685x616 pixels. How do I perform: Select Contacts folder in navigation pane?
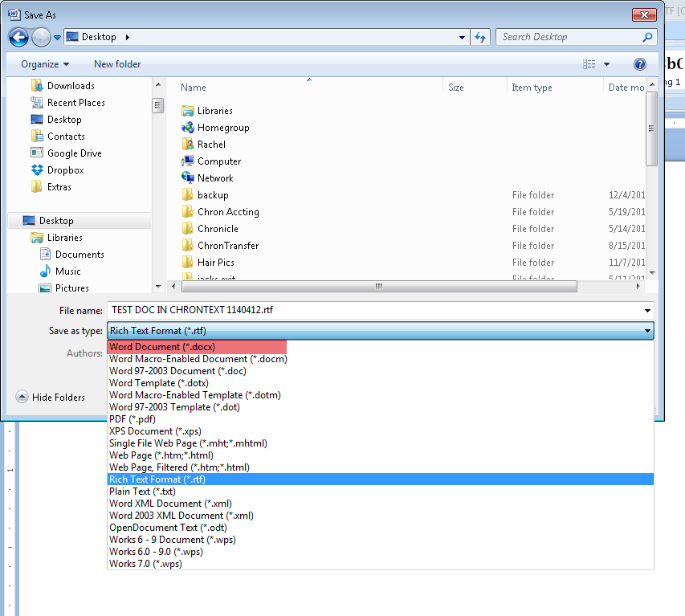[58, 137]
